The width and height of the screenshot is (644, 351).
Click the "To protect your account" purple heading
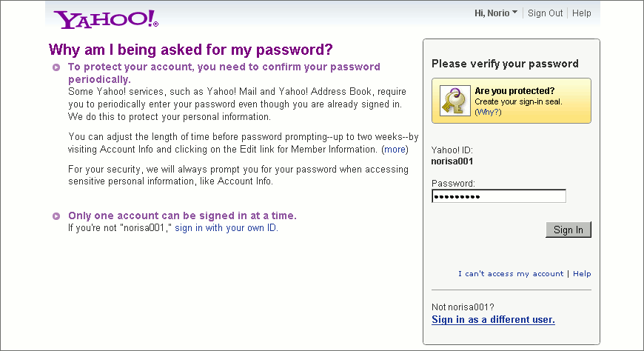pyautogui.click(x=224, y=73)
